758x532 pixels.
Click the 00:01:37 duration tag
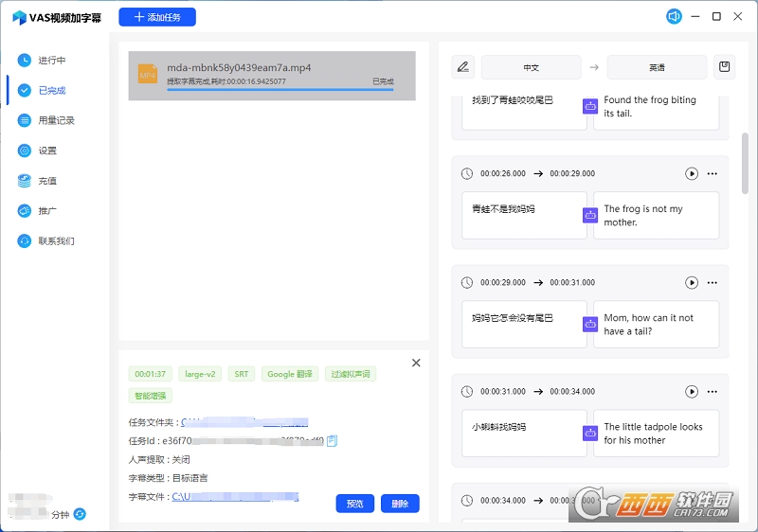(x=151, y=374)
